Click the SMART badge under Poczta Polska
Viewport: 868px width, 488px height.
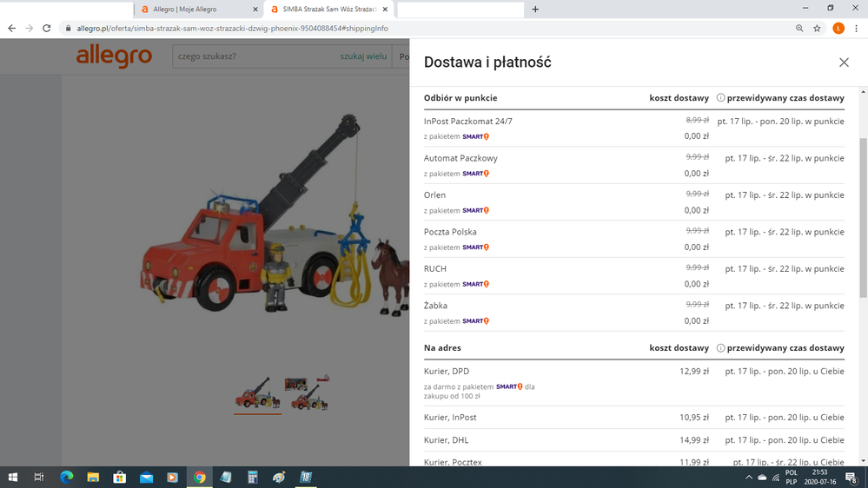475,247
